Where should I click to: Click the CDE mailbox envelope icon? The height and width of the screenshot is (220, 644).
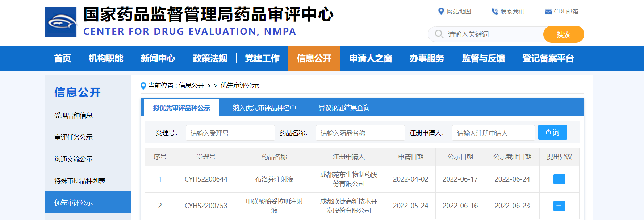pyautogui.click(x=548, y=12)
